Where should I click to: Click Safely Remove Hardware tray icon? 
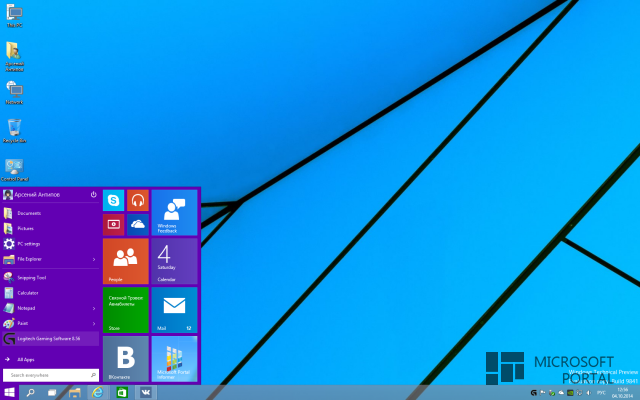pos(552,393)
